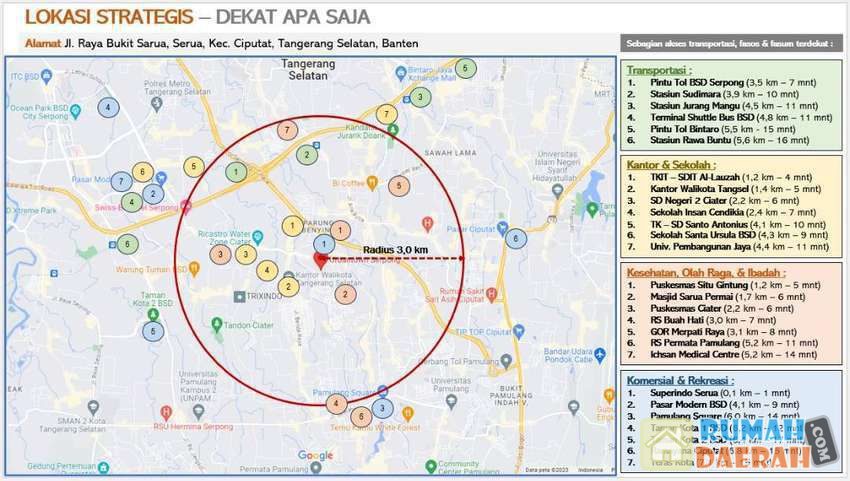Click green marker 5 near Bintaro Xchange Mall

click(x=465, y=68)
